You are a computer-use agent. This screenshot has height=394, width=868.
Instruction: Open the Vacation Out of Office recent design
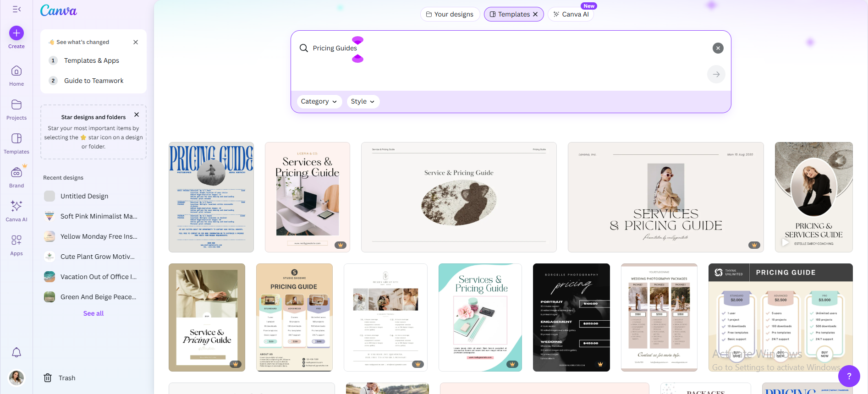(93, 277)
